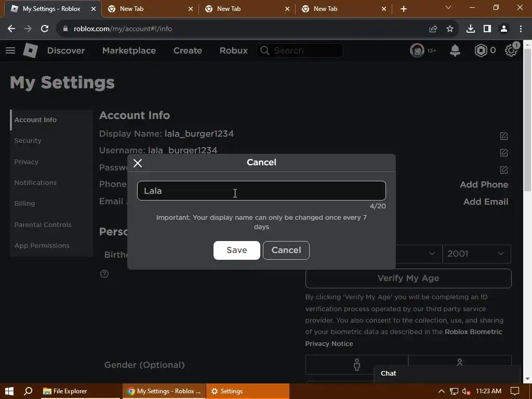Click the muted volume tray icon
The height and width of the screenshot is (399, 532).
pos(466,392)
